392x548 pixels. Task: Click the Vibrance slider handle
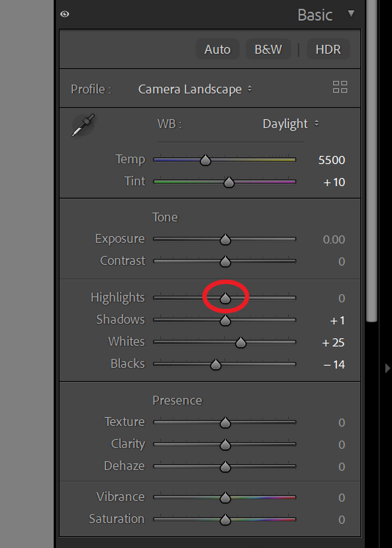pyautogui.click(x=225, y=497)
